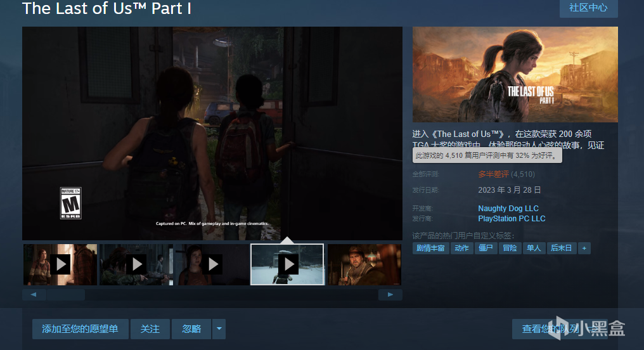Select the 后末日 tag

(561, 248)
